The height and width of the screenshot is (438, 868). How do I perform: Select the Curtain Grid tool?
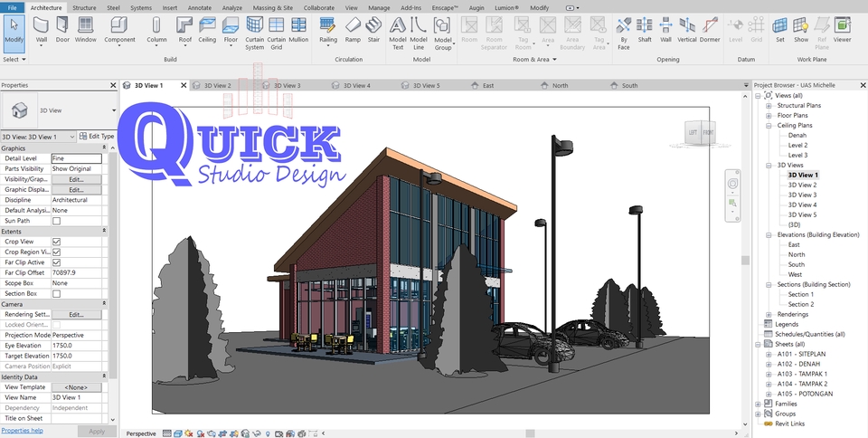(x=277, y=33)
